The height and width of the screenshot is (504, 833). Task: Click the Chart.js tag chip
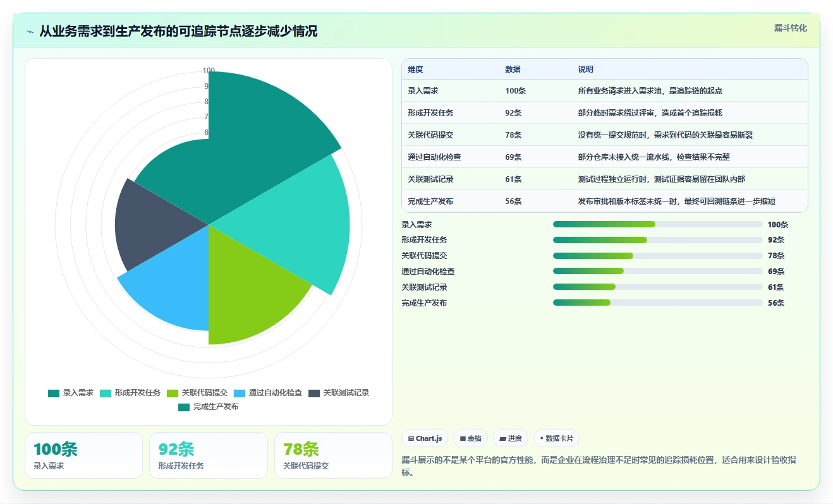(425, 438)
